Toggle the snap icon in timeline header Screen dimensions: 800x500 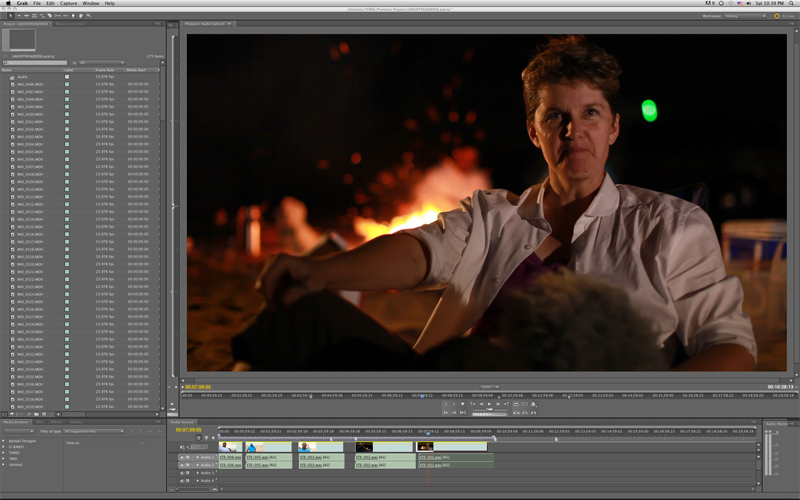198,437
